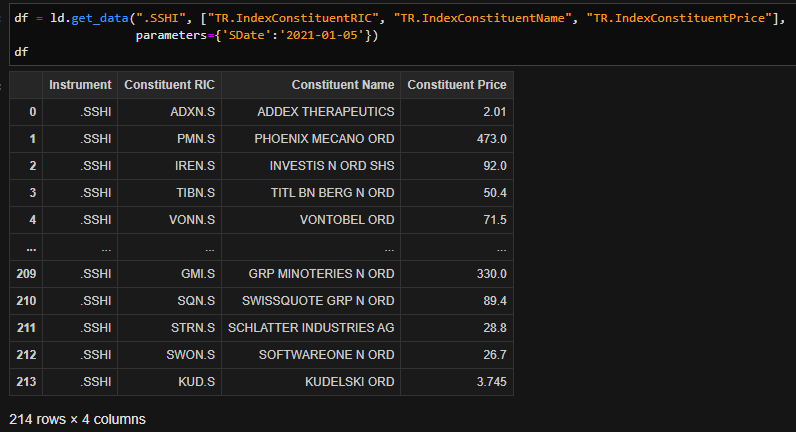Click the final df line in code
The height and width of the screenshot is (432, 796).
(x=21, y=52)
